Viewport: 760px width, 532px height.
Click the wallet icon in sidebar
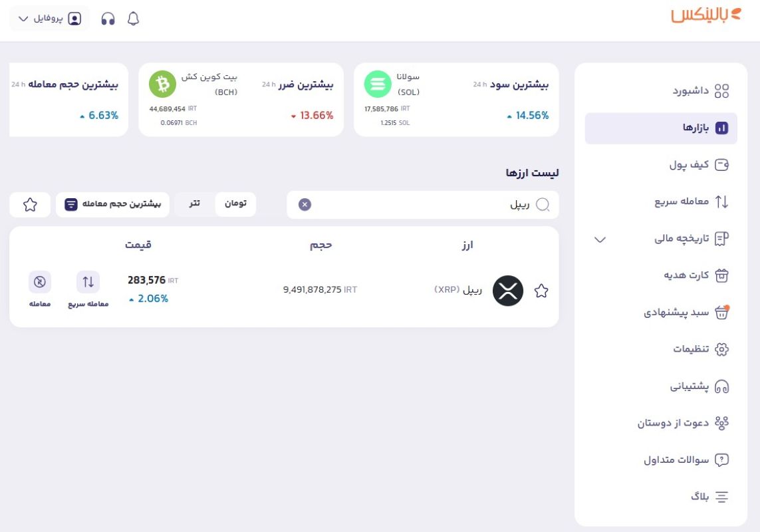[x=721, y=165]
